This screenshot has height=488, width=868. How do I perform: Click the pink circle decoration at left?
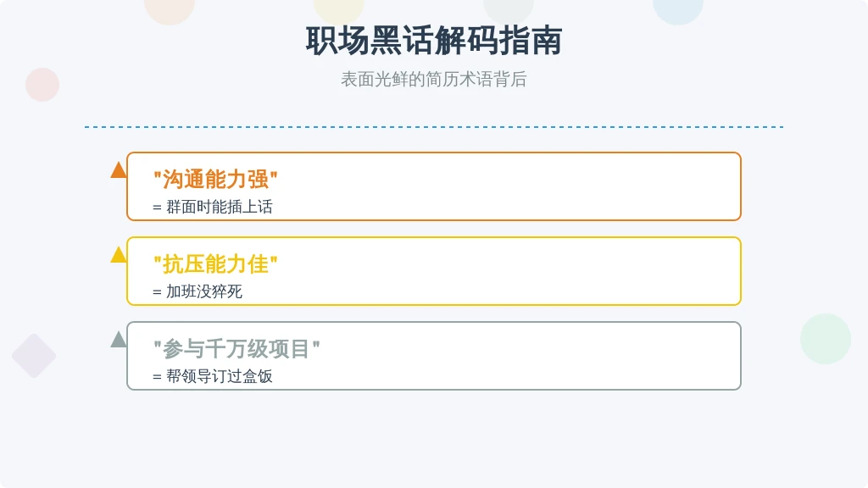[42, 85]
